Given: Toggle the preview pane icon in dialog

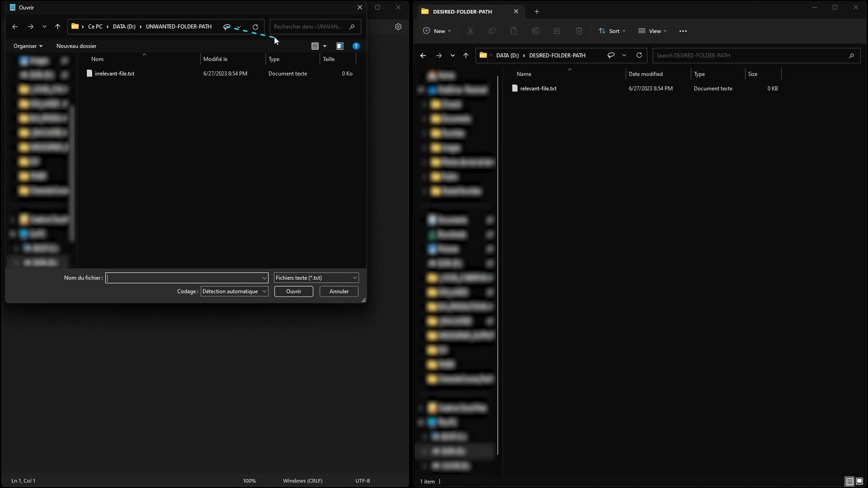Looking at the screenshot, I should tap(340, 46).
